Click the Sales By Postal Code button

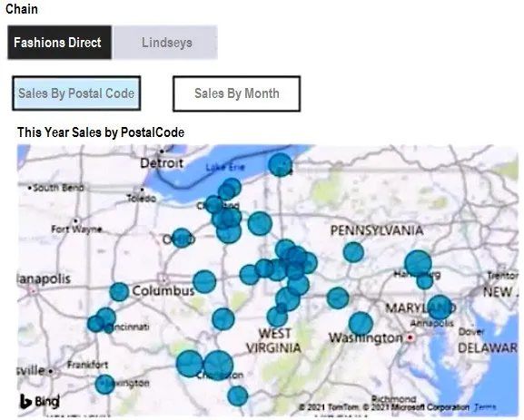click(76, 93)
